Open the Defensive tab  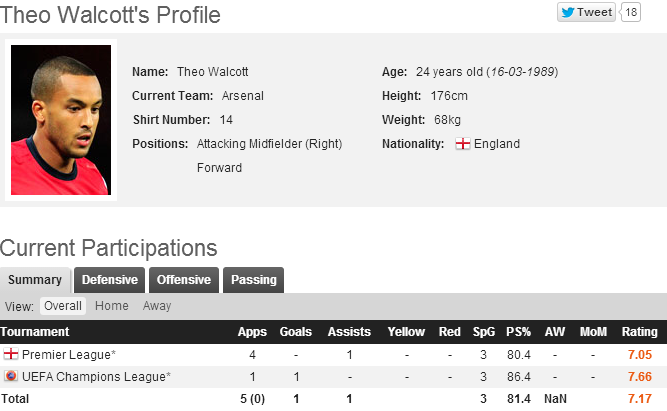coord(110,280)
